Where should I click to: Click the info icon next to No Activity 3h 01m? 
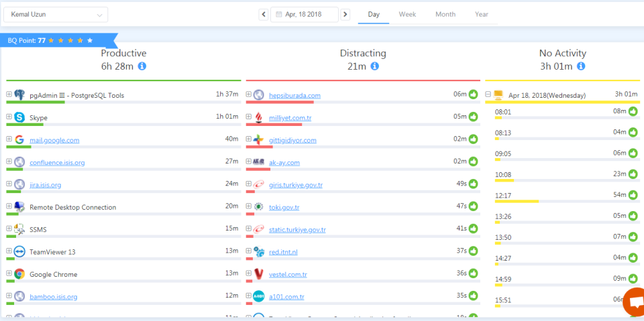[x=581, y=66]
